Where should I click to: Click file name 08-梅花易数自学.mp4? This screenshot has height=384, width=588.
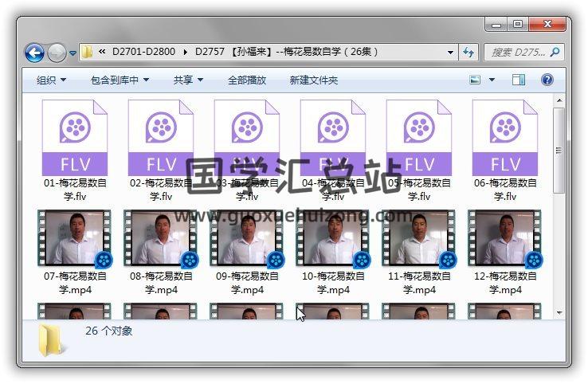pos(161,283)
